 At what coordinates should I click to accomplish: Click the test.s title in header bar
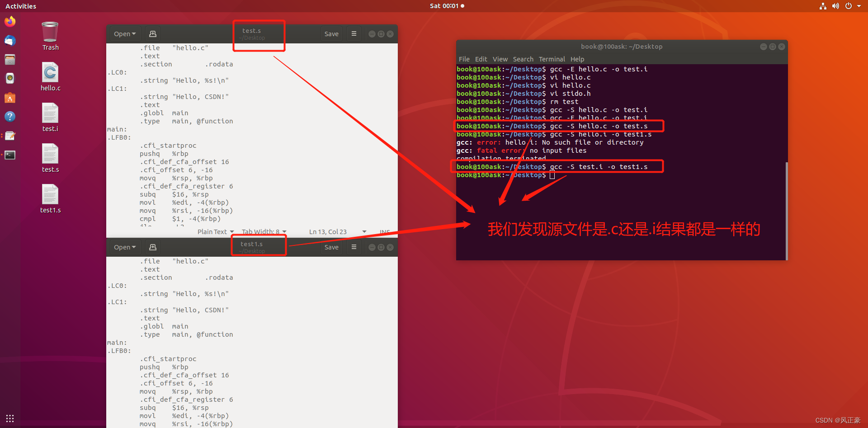[x=252, y=31]
